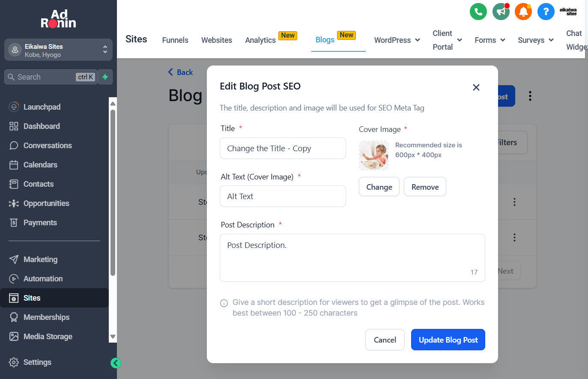
Task: Go Back to the previous page
Action: [x=181, y=72]
